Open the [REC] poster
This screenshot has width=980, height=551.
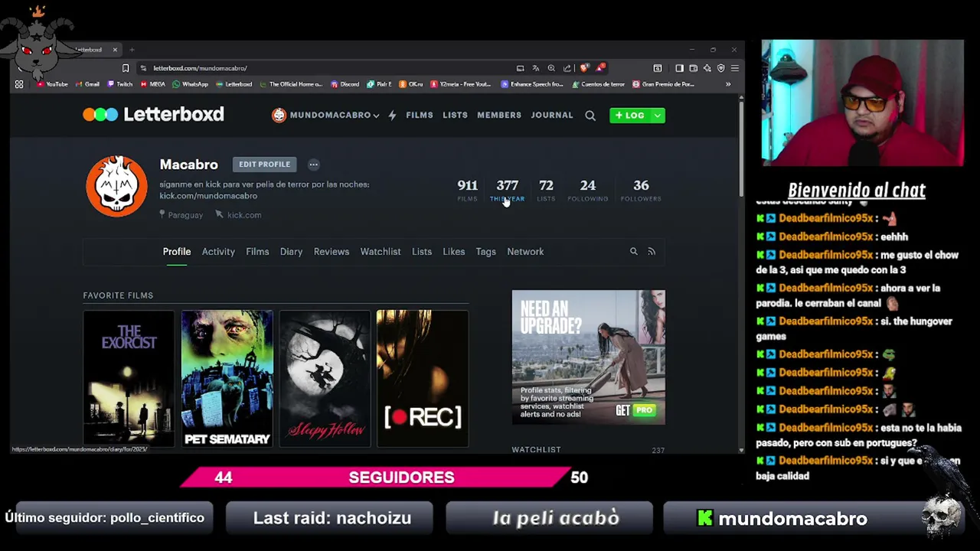tap(423, 378)
